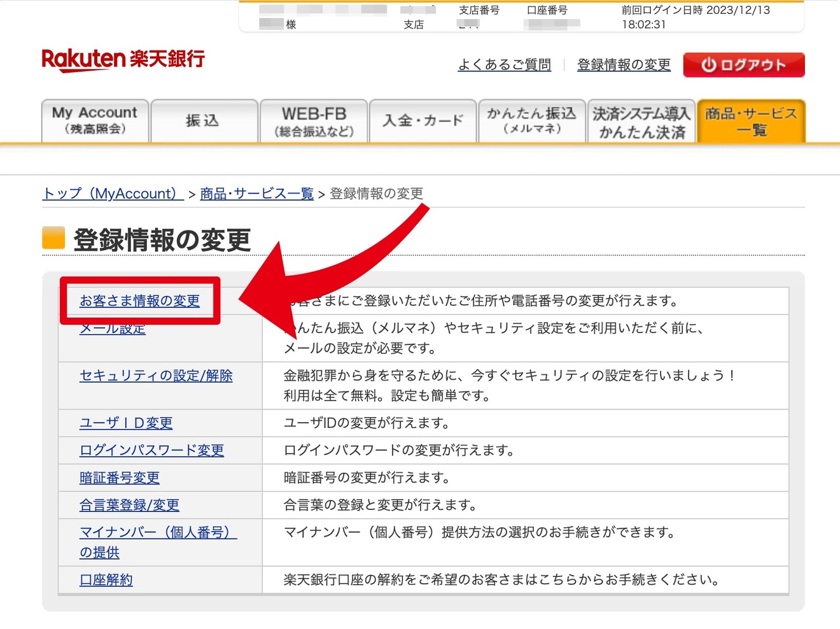Click the 金融犯罪から身を守るために description

click(x=510, y=386)
